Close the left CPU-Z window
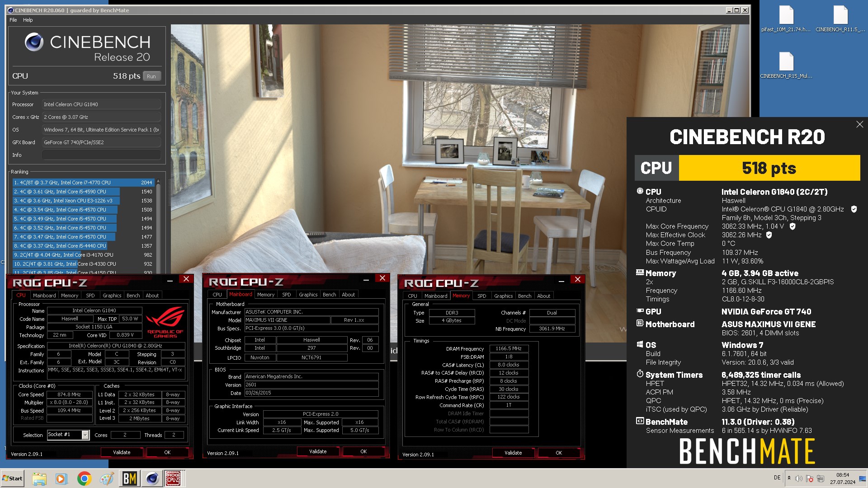This screenshot has width=868, height=488. coord(186,279)
